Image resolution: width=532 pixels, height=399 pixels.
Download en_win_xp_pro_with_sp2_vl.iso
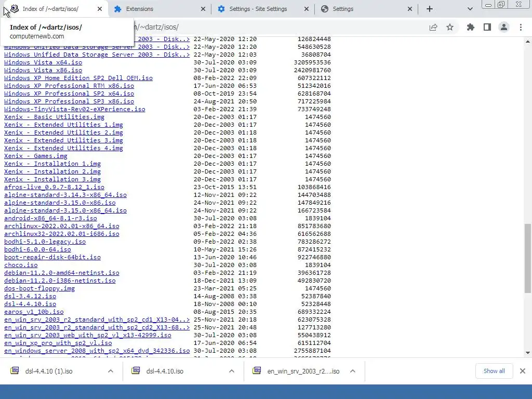click(x=58, y=343)
